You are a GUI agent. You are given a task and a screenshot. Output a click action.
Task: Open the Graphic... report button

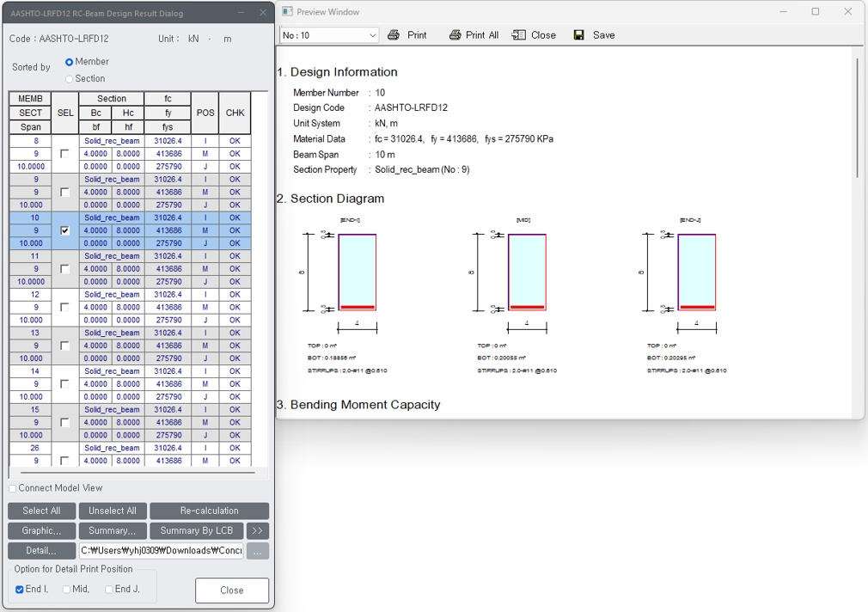click(x=41, y=530)
